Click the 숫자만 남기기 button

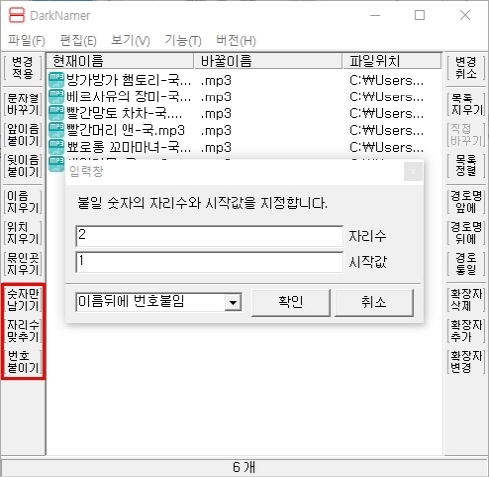(x=23, y=300)
